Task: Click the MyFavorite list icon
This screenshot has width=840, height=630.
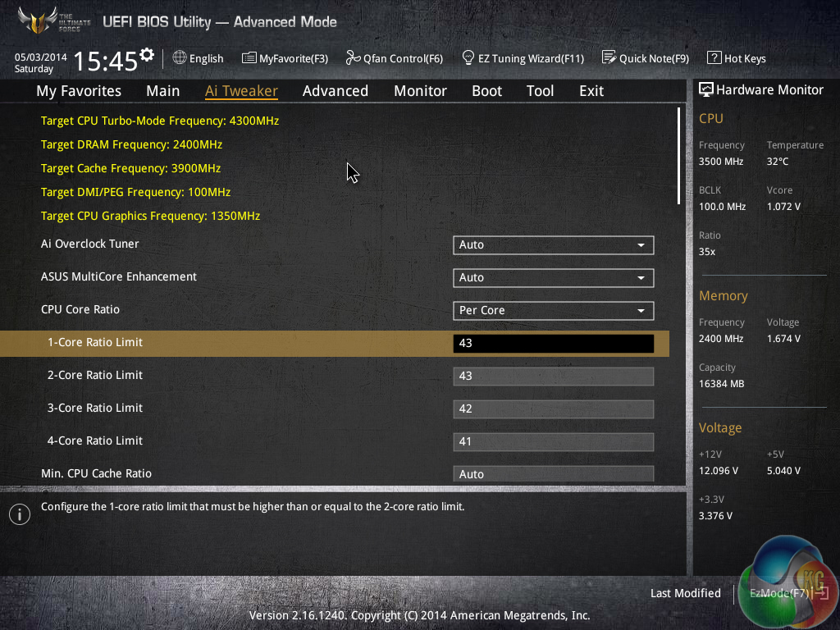Action: tap(249, 58)
